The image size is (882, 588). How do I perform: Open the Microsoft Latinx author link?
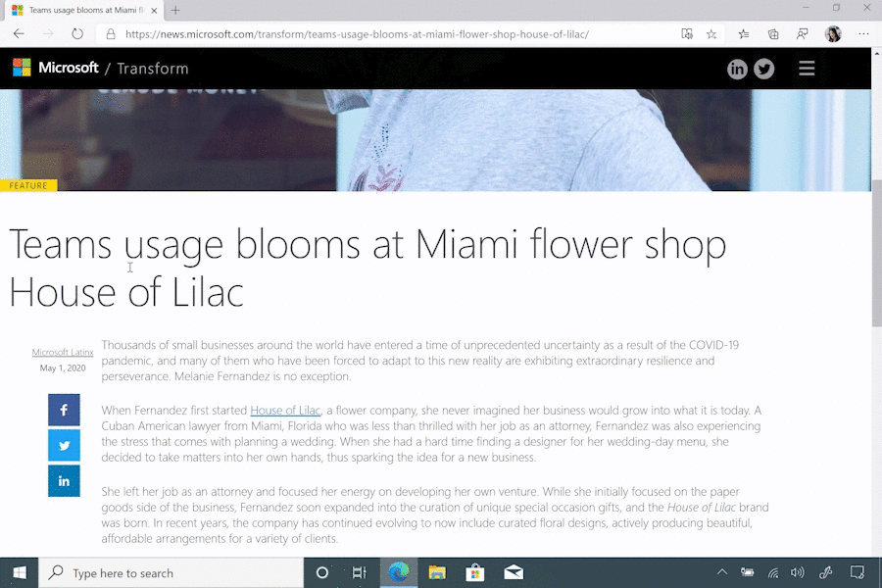(x=63, y=352)
